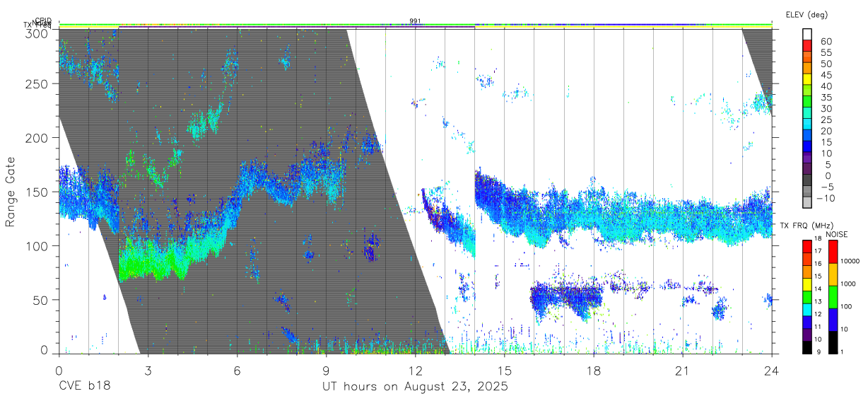Viewport: 868px width, 401px height.
Task: Click the Range Gate tick label '150'
Action: point(38,192)
